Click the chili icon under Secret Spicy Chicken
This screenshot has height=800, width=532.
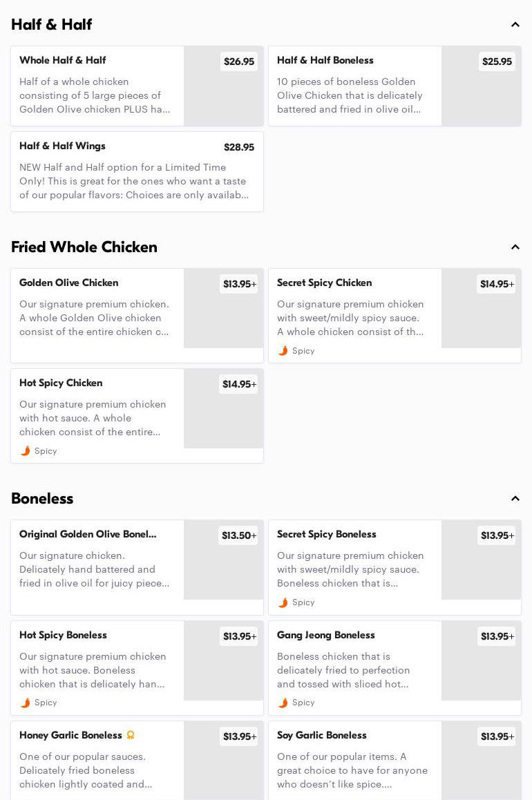point(283,351)
